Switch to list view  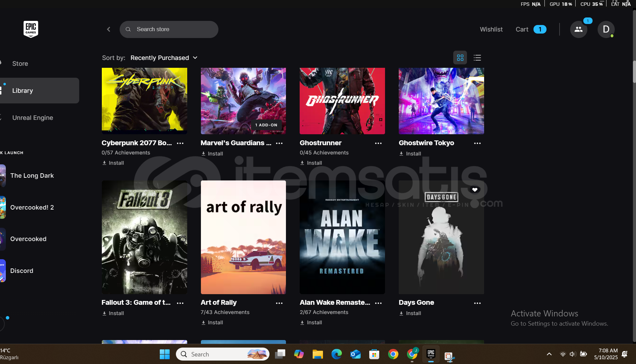pos(477,58)
